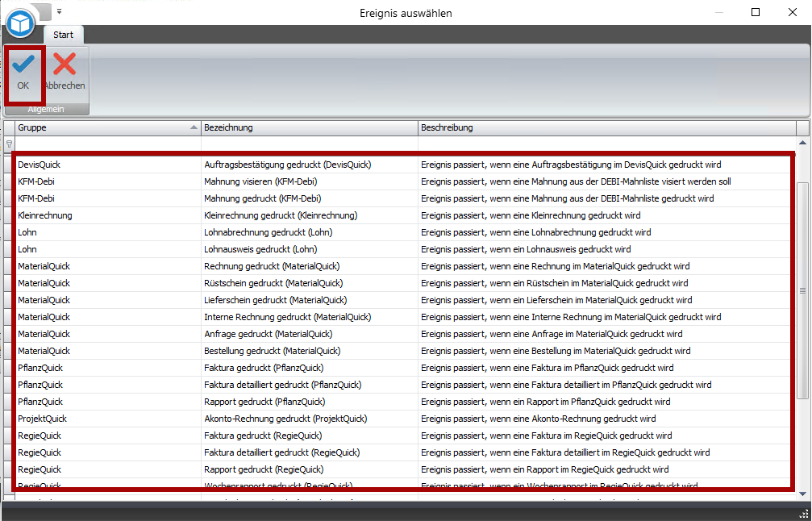Switch to the Start ribbon tab
The image size is (812, 521).
[63, 35]
